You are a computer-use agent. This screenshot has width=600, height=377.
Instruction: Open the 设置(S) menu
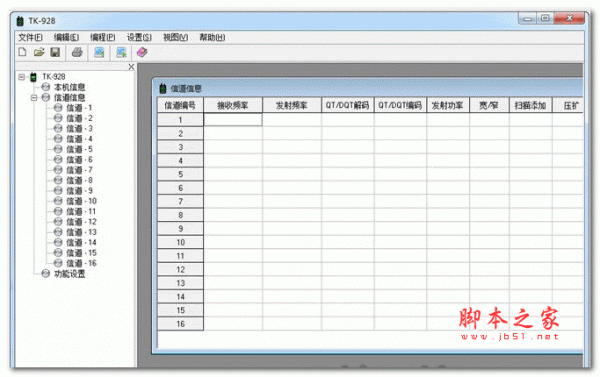[x=139, y=37]
